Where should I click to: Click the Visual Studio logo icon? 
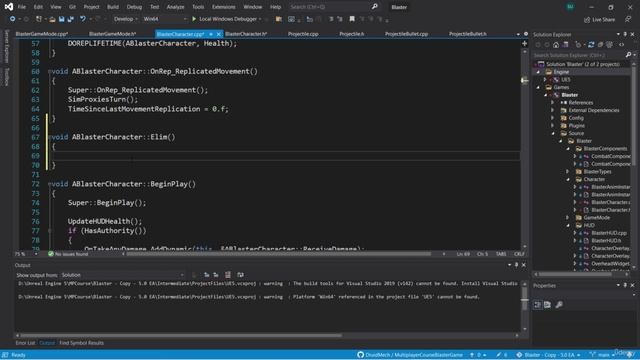click(9, 7)
